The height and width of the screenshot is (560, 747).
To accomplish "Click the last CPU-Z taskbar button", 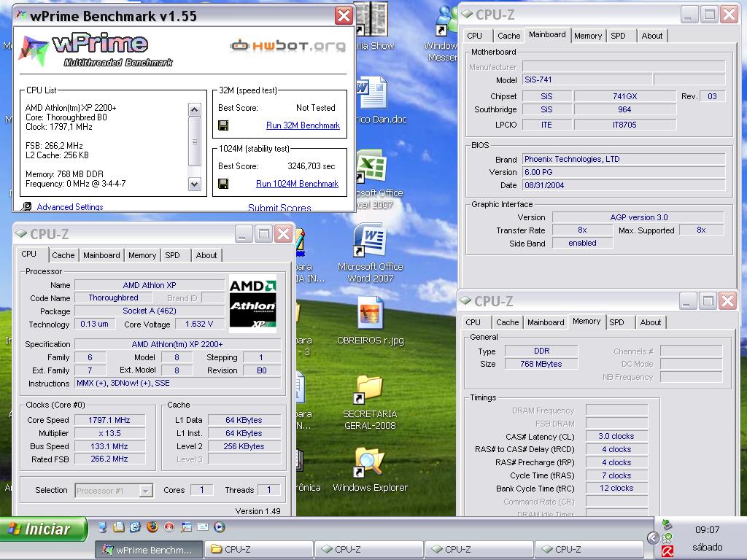I will pyautogui.click(x=589, y=550).
